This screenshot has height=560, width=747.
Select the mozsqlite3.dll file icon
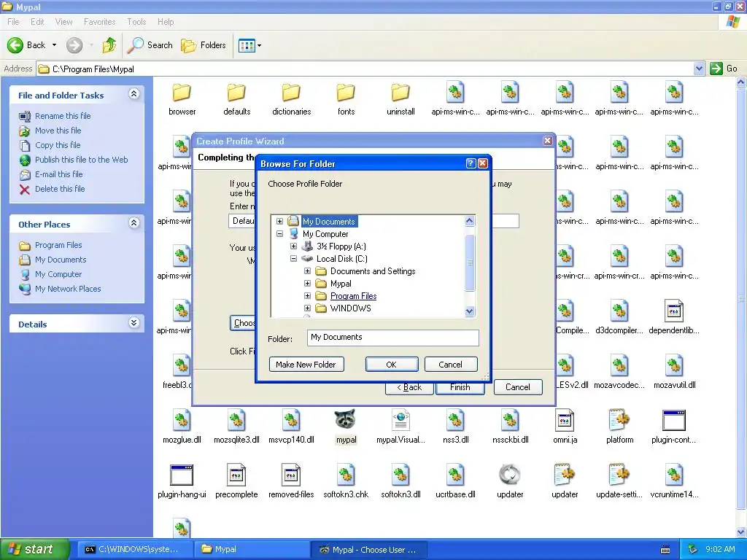coord(236,420)
